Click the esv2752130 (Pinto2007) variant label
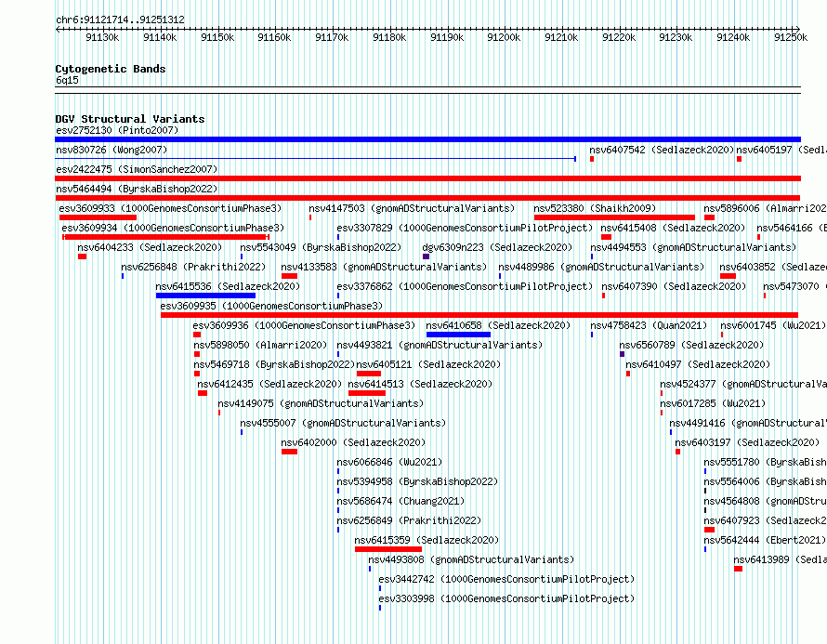This screenshot has width=827, height=644. pyautogui.click(x=117, y=130)
